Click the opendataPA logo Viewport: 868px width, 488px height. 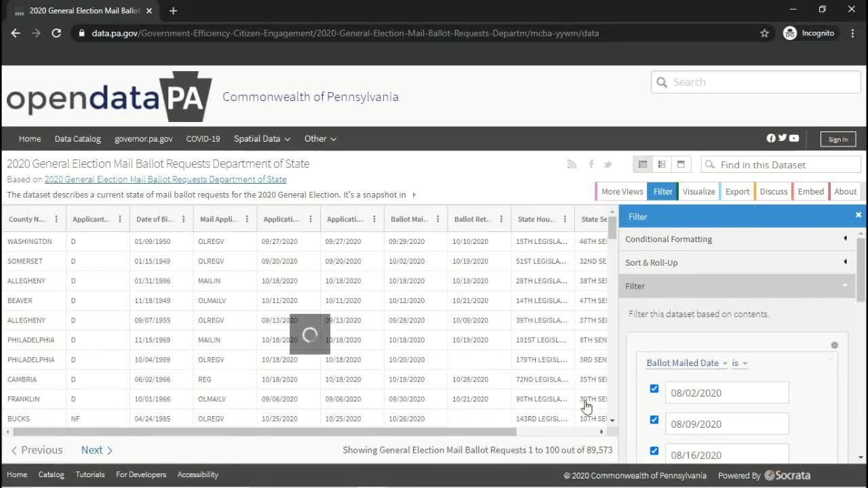(x=109, y=97)
